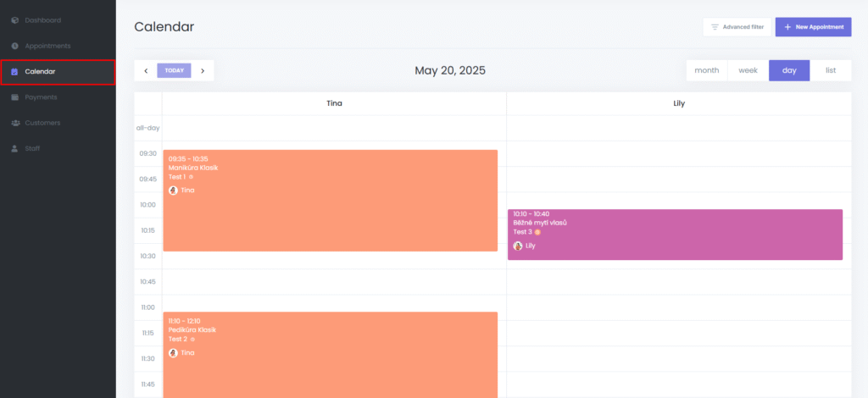
Task: Click the Calendar sidebar icon
Action: click(x=14, y=72)
